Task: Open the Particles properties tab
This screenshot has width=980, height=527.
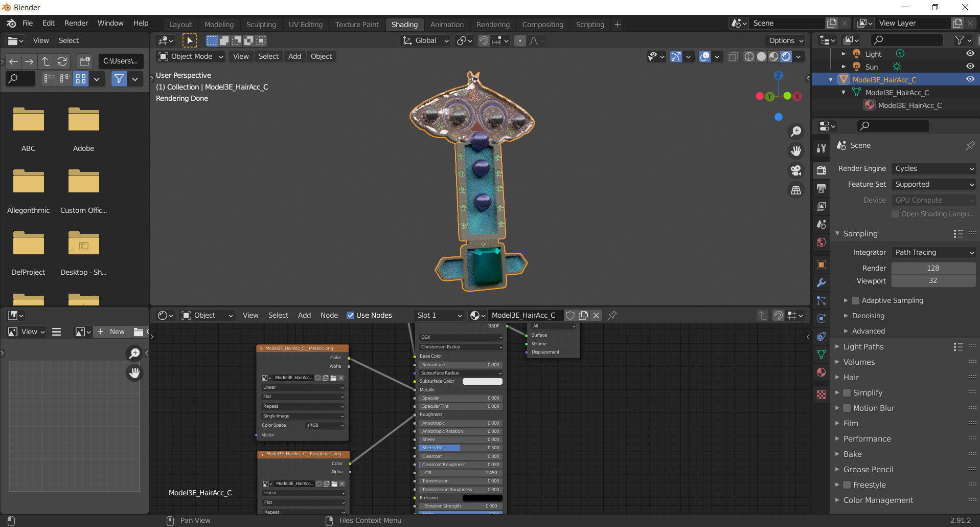Action: pyautogui.click(x=821, y=300)
